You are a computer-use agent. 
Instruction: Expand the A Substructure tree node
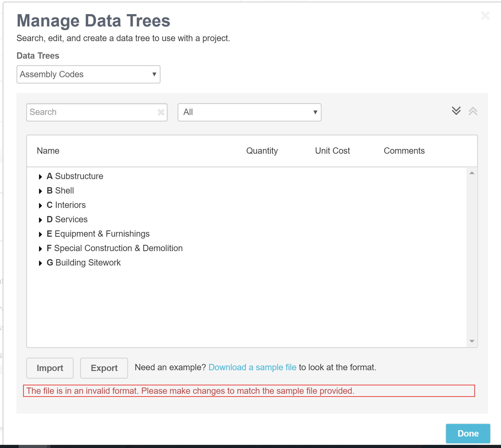40,177
